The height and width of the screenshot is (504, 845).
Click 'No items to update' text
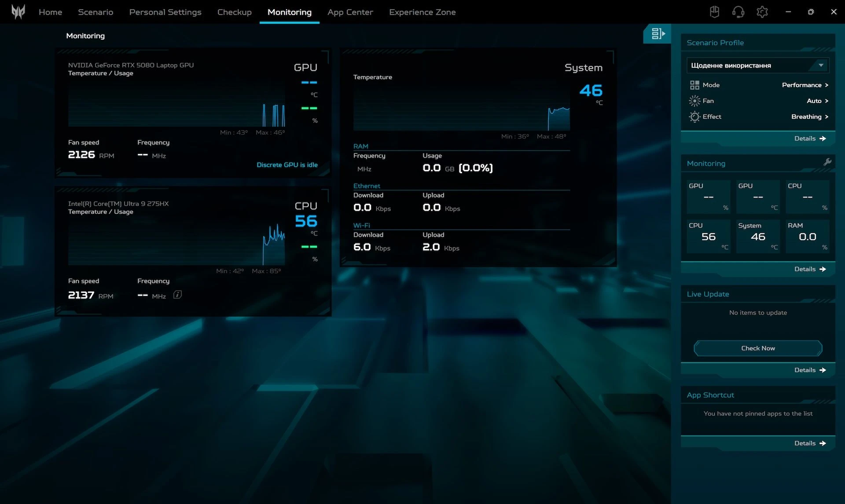[x=758, y=312]
